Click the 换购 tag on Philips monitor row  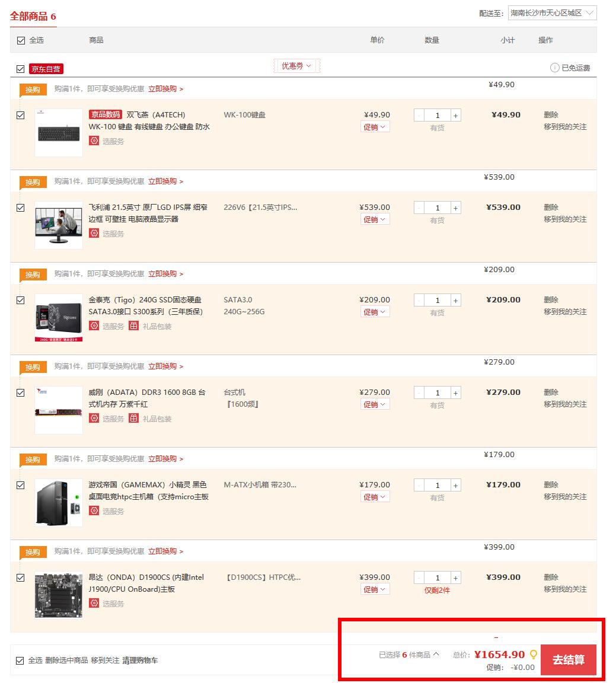tap(33, 182)
